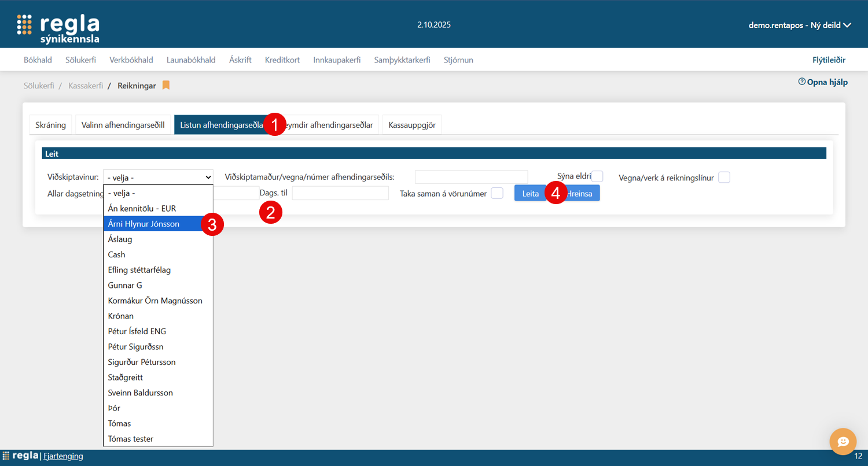
Task: Open the demo.rentapos account dropdown
Action: click(800, 25)
